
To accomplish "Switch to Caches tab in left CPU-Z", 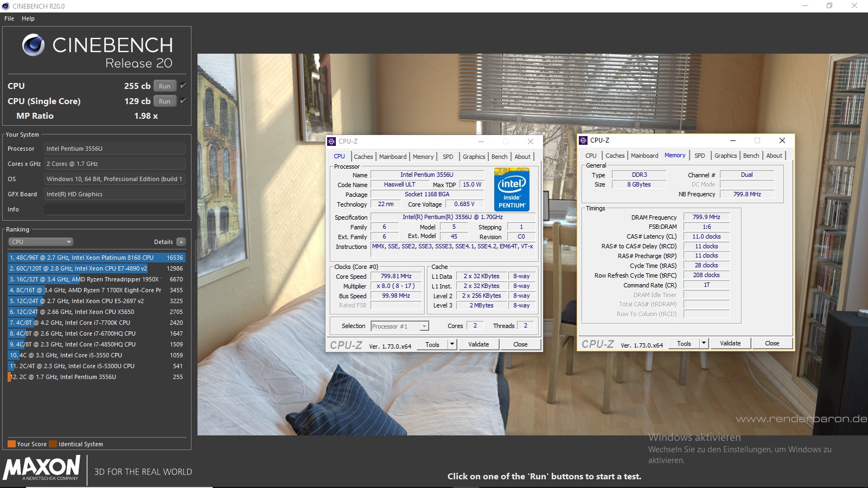I will 363,157.
